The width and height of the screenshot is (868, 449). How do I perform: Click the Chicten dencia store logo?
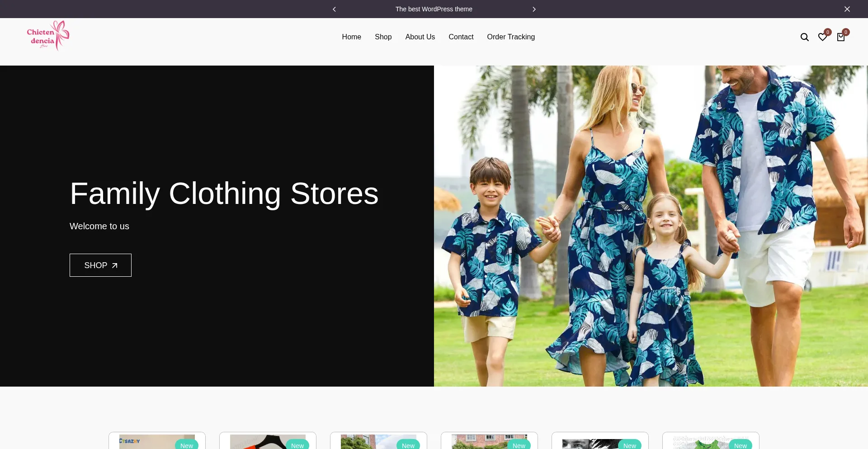pyautogui.click(x=48, y=36)
